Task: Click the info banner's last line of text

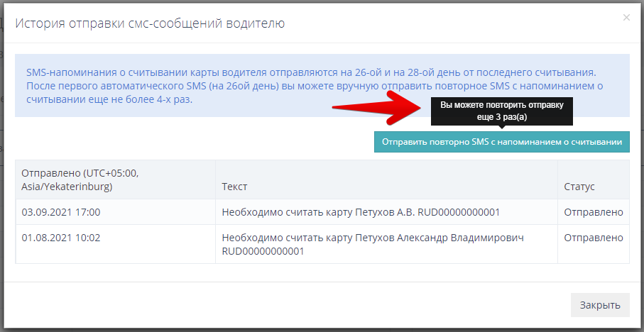Action: tap(109, 100)
